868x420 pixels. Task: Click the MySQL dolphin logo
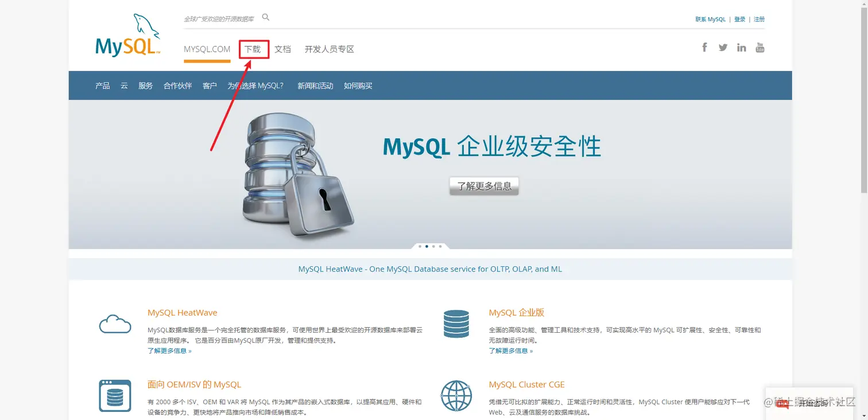tap(127, 36)
